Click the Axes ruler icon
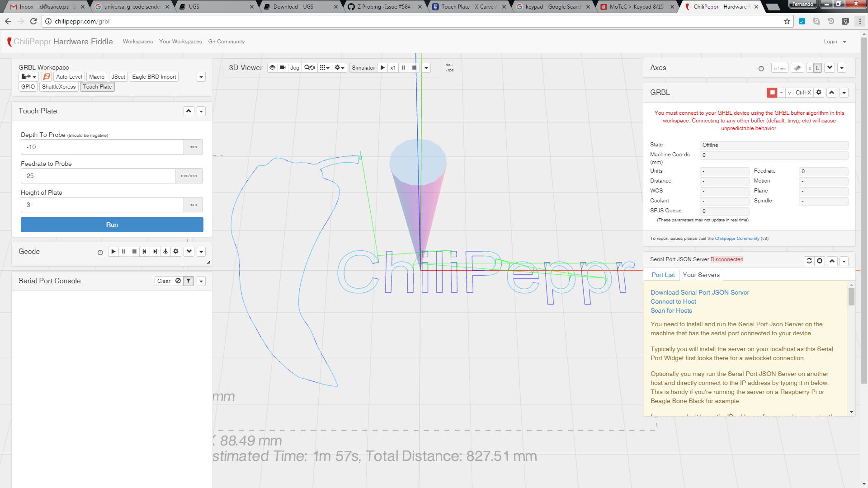The height and width of the screenshot is (488, 868). (797, 68)
